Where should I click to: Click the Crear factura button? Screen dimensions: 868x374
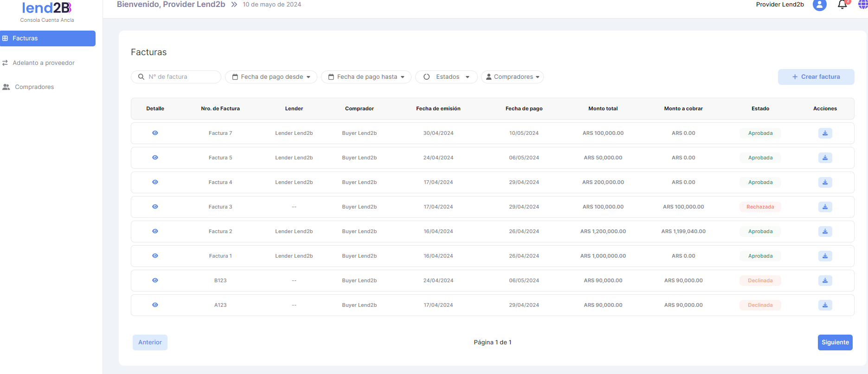pyautogui.click(x=816, y=77)
